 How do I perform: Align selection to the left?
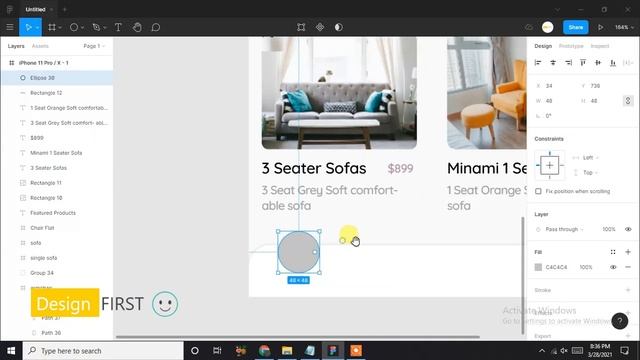538,62
